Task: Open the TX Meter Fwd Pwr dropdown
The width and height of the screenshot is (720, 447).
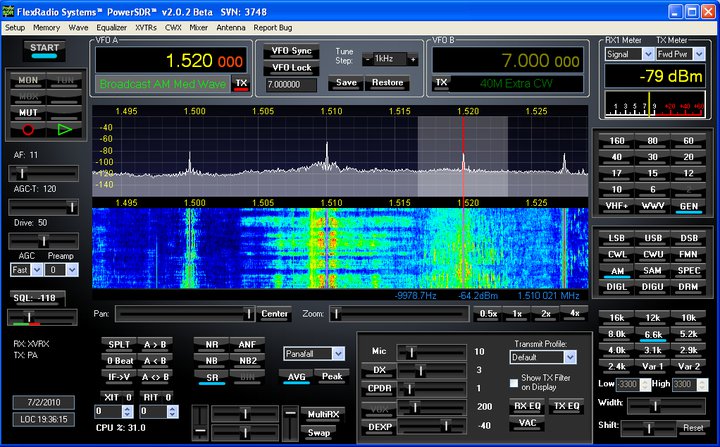Action: pyautogui.click(x=699, y=54)
